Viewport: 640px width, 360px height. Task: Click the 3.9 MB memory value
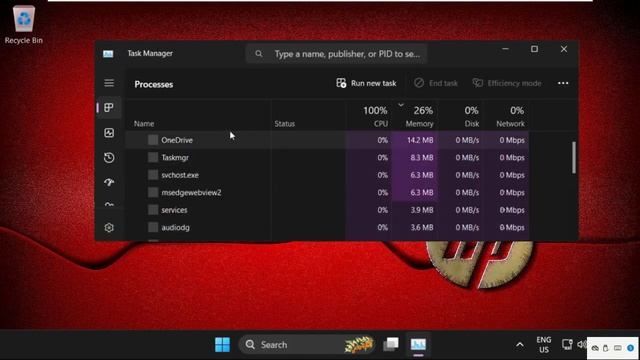pyautogui.click(x=422, y=210)
